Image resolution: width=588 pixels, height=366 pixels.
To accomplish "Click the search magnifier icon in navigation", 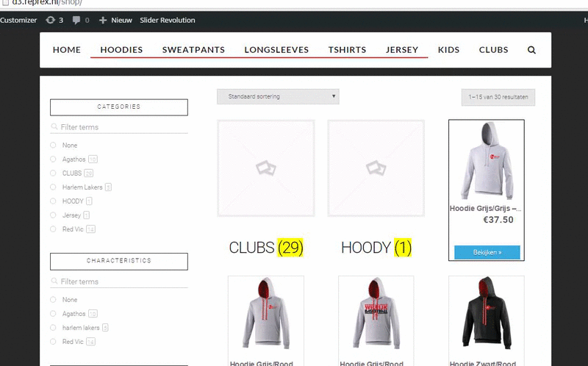I will click(531, 50).
